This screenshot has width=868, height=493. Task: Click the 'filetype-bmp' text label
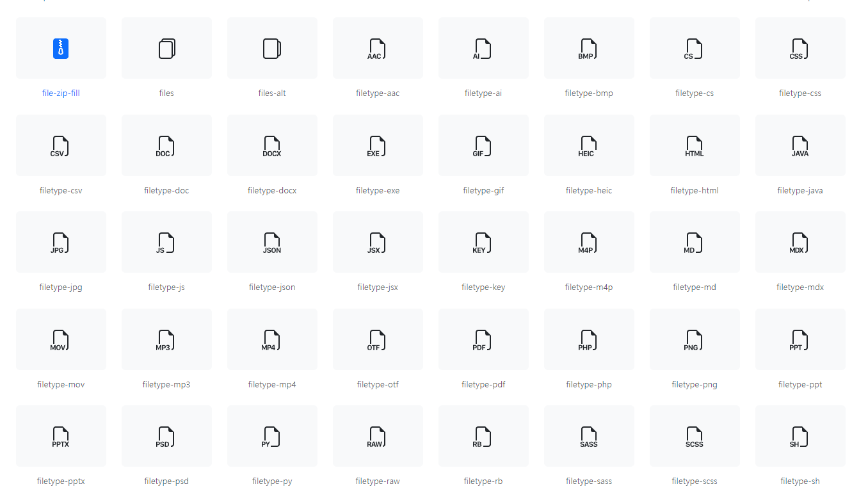589,93
